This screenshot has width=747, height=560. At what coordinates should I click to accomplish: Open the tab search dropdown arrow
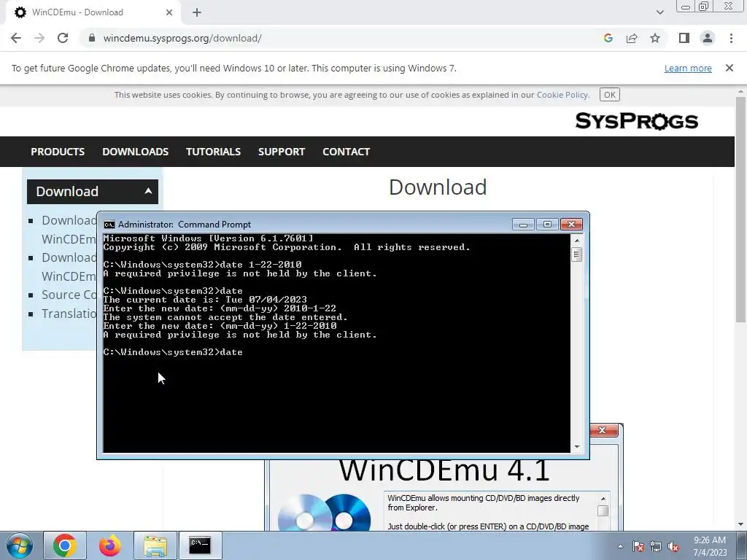coord(659,12)
